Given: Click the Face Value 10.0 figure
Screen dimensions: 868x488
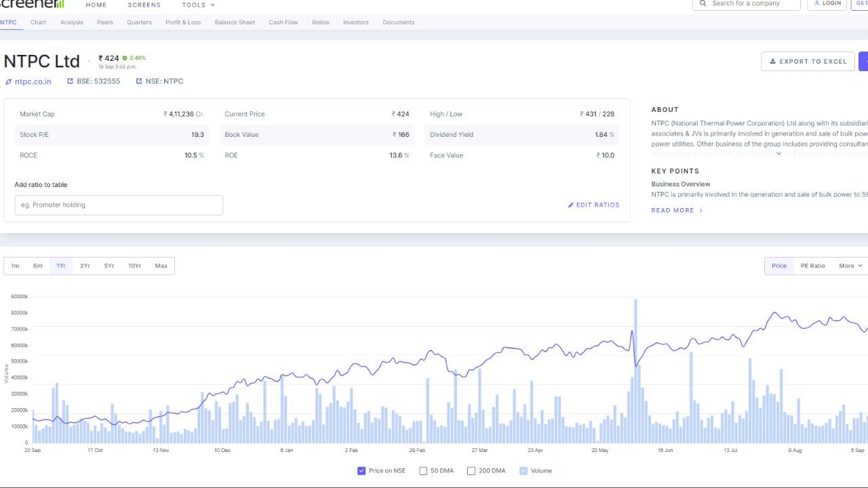Looking at the screenshot, I should point(606,155).
